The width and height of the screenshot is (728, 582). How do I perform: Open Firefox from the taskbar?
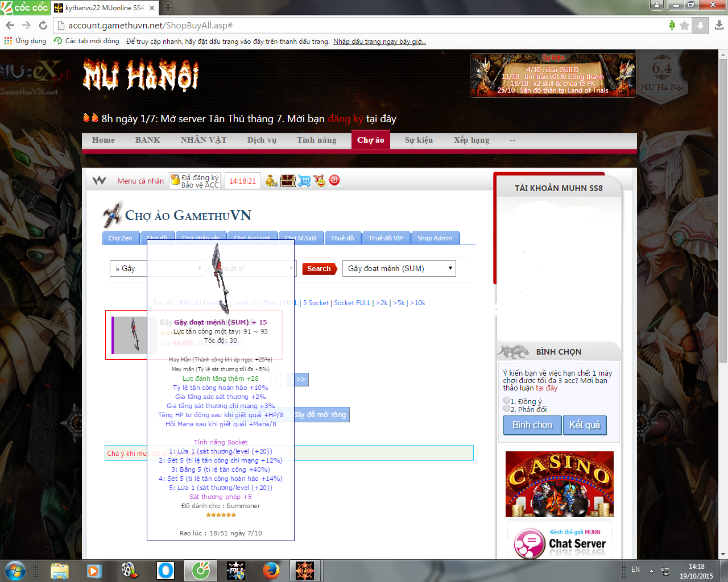click(x=271, y=570)
